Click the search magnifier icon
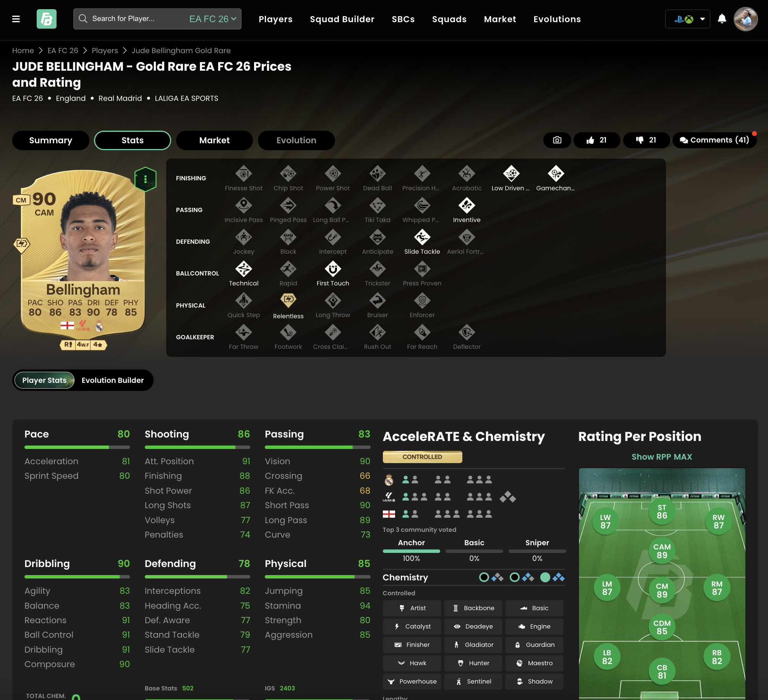 pos(83,18)
